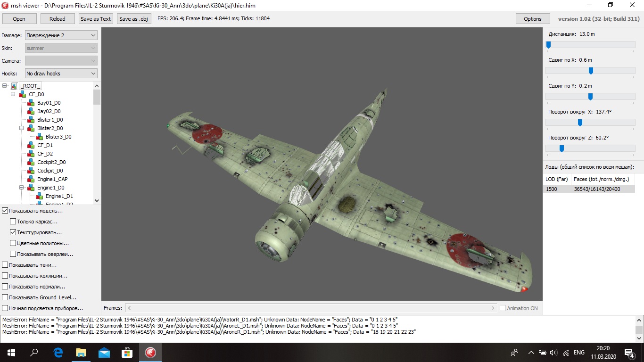This screenshot has width=644, height=362.
Task: Open Windows Start menu
Action: tap(11, 353)
